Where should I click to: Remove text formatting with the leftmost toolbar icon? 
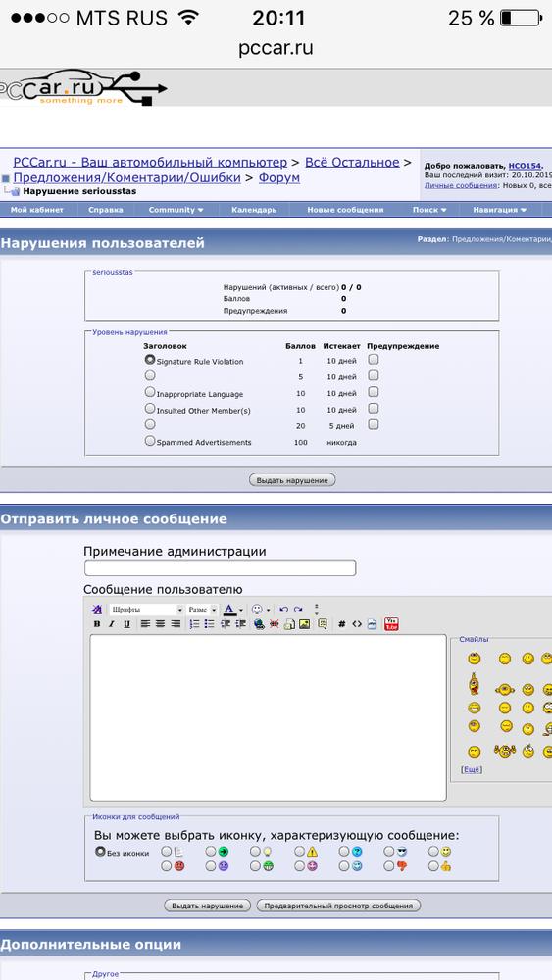pos(96,610)
